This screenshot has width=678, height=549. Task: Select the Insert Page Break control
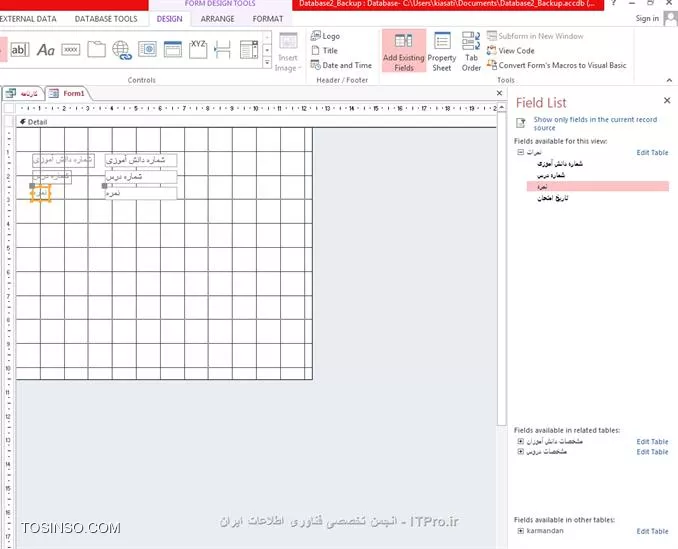click(223, 50)
